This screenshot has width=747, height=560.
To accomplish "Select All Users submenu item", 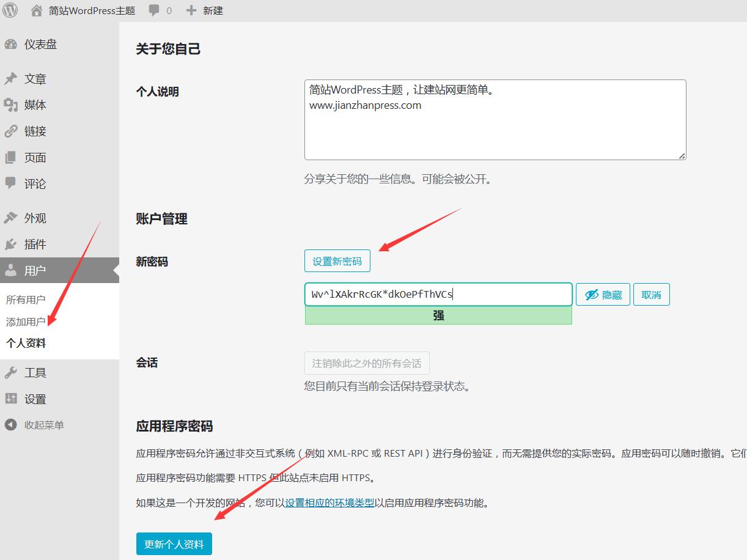I will click(x=26, y=300).
